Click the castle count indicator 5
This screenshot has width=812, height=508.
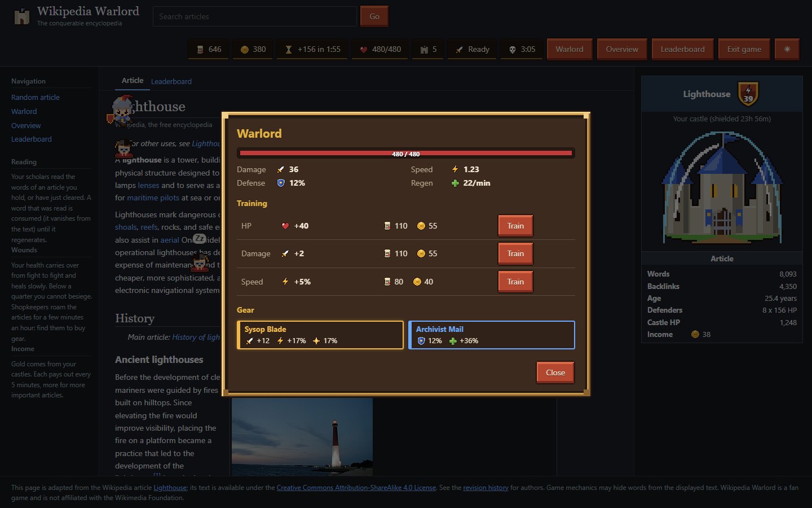point(428,49)
